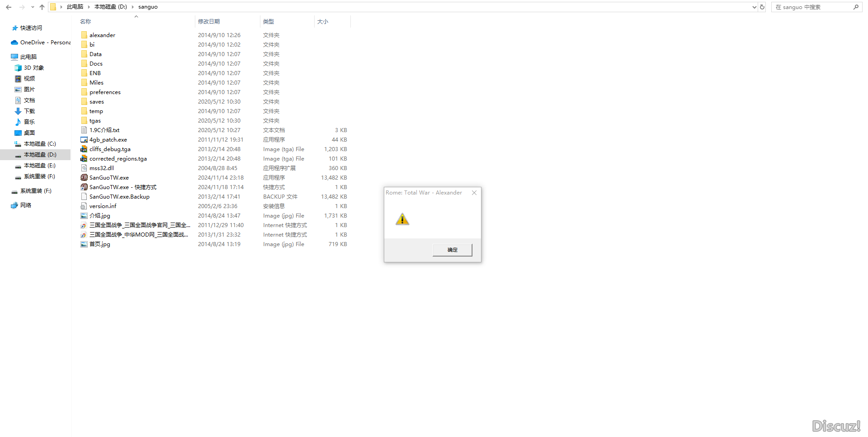868x437 pixels.
Task: Sort files by the 大小 column
Action: click(323, 21)
